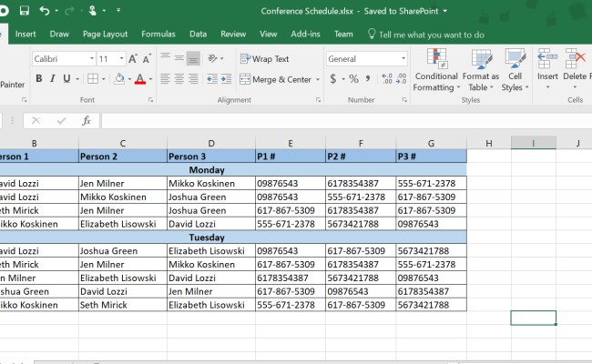Viewport: 592px width, 364px height.
Task: Apply accounting dollar format
Action: pos(333,79)
